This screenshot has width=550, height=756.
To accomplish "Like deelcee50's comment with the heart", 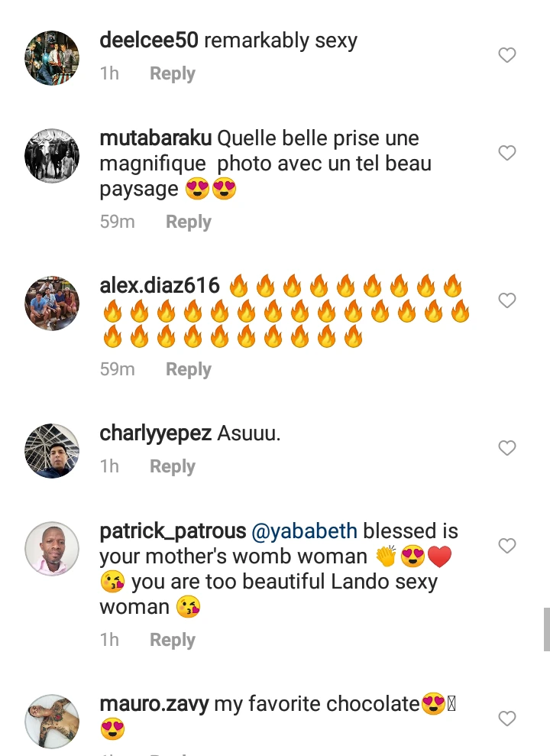I will pos(507,55).
